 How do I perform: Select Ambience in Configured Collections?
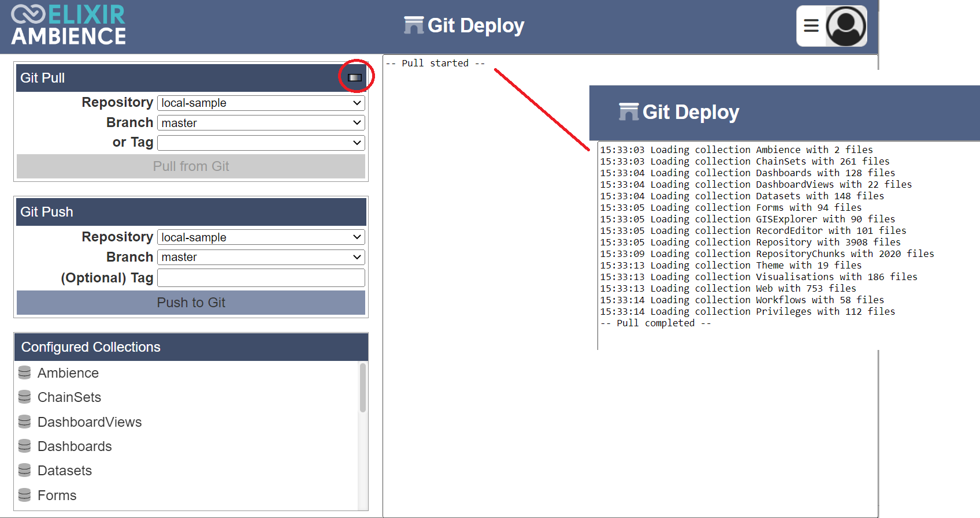[68, 373]
